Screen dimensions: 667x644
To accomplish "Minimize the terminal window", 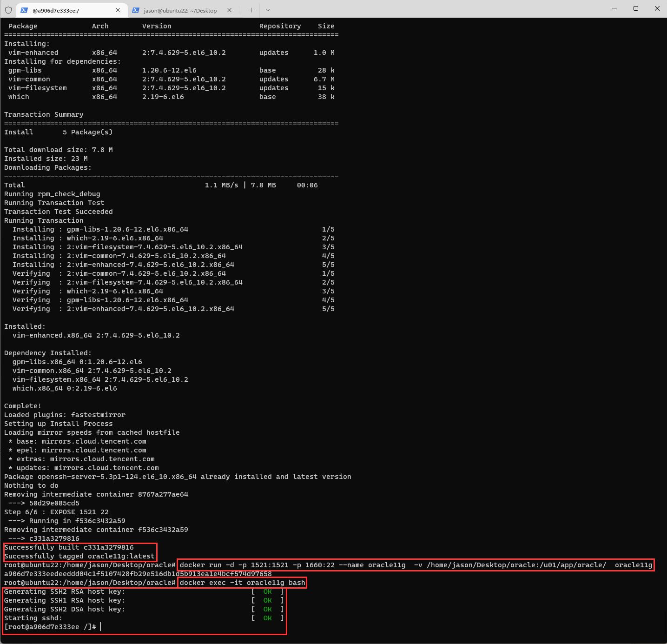I will pyautogui.click(x=614, y=8).
